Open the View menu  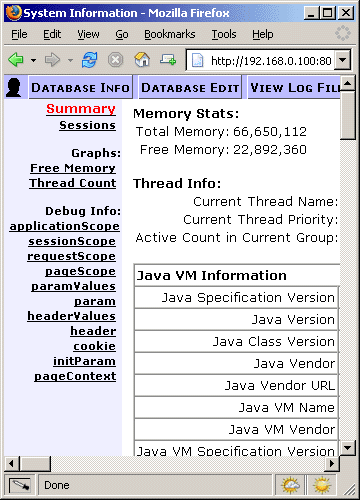coord(88,34)
